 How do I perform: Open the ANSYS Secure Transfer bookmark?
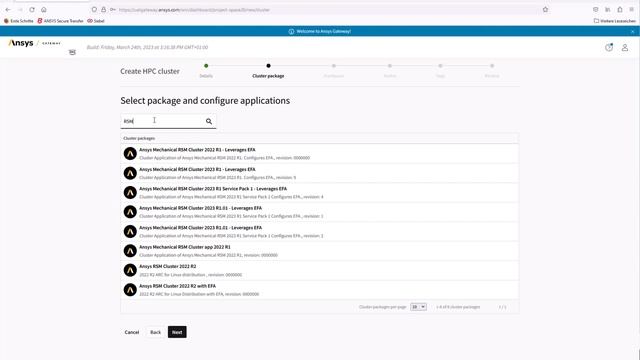tap(60, 21)
